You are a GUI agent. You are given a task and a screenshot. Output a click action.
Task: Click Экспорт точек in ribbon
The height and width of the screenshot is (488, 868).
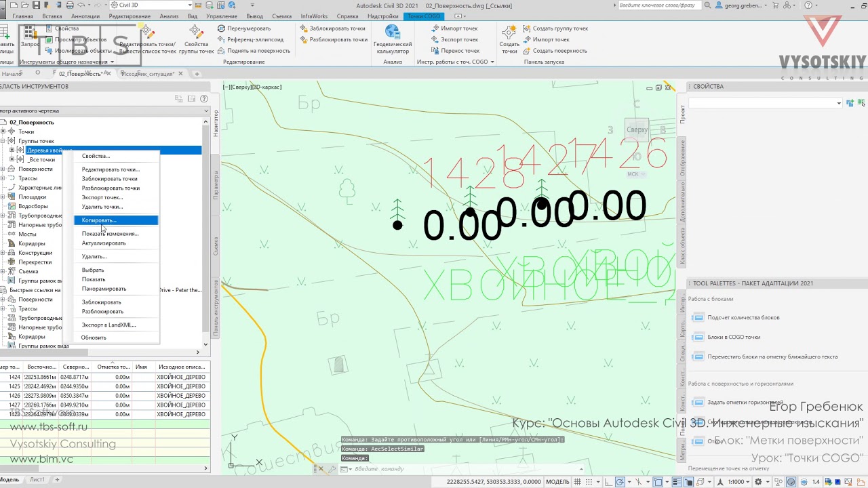(x=454, y=39)
